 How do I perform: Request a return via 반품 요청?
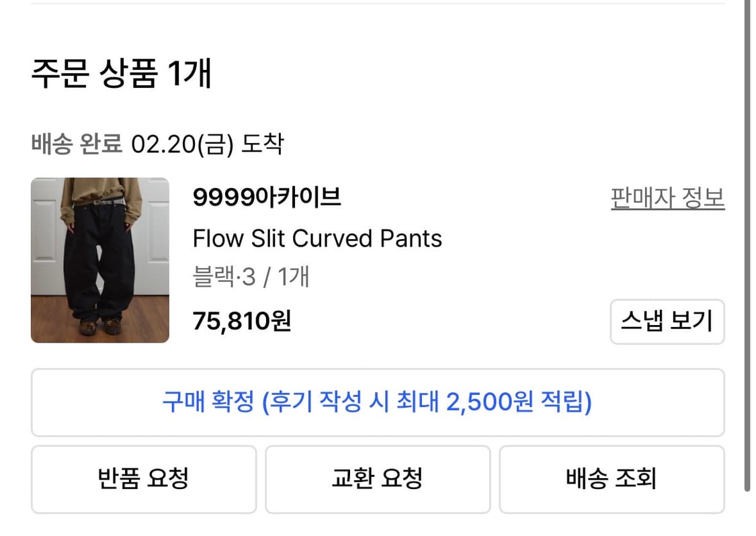pos(143,479)
